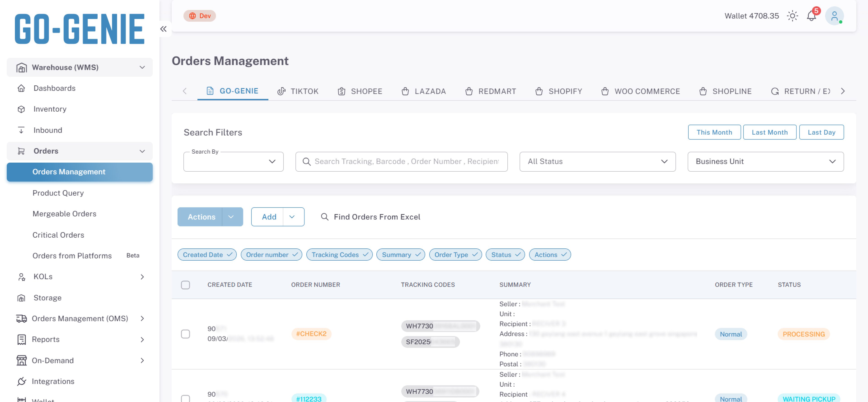
Task: Open Mergeable Orders in the sidebar
Action: tap(64, 214)
